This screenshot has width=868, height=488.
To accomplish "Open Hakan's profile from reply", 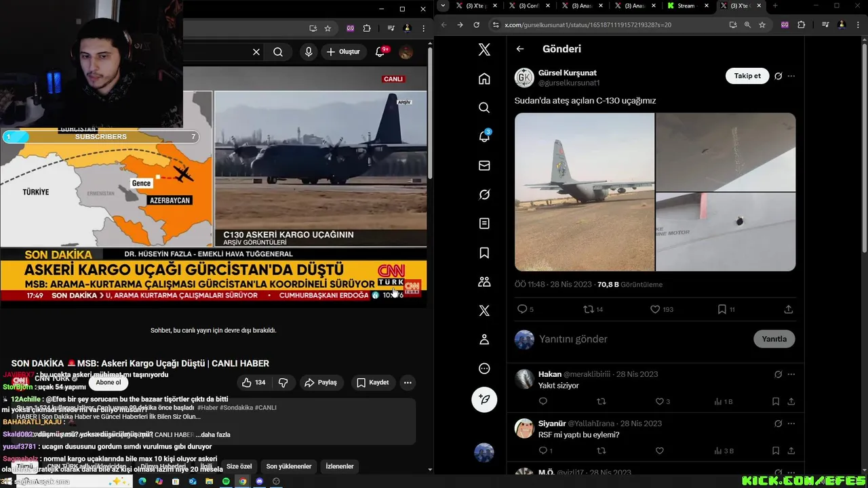I will pos(550,374).
